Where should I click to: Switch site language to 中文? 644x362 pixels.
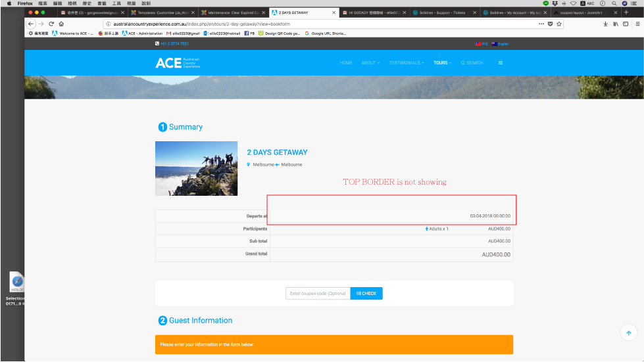tap(482, 44)
